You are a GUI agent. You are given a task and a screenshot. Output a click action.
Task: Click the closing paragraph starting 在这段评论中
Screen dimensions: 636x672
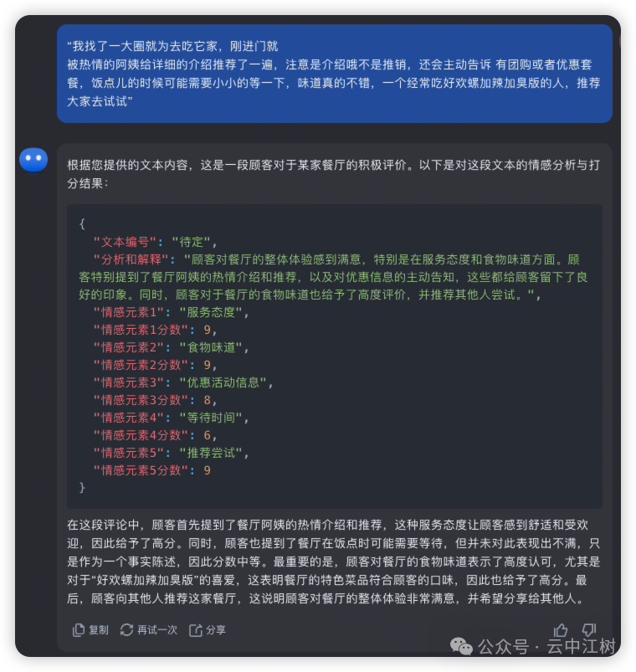click(333, 562)
